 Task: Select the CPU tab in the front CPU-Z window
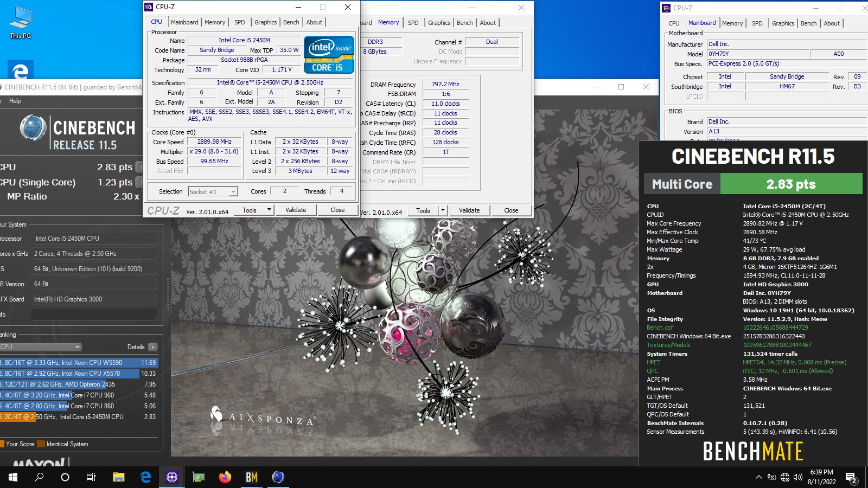pos(156,22)
